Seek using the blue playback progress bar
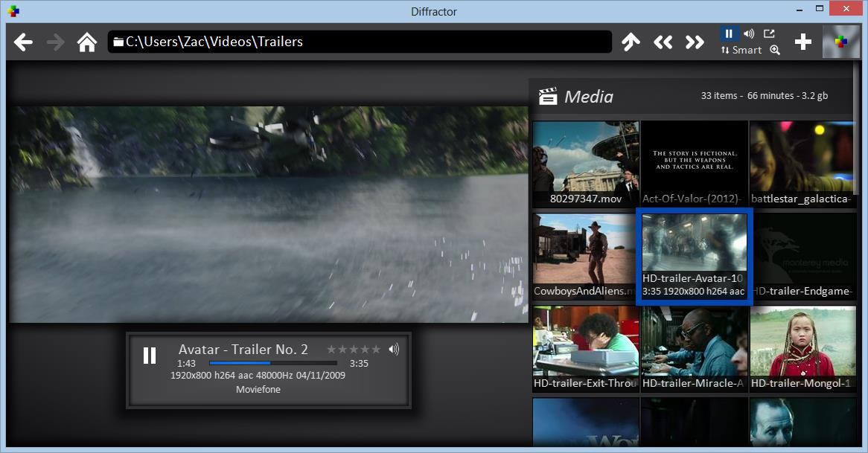The width and height of the screenshot is (868, 453). click(273, 364)
